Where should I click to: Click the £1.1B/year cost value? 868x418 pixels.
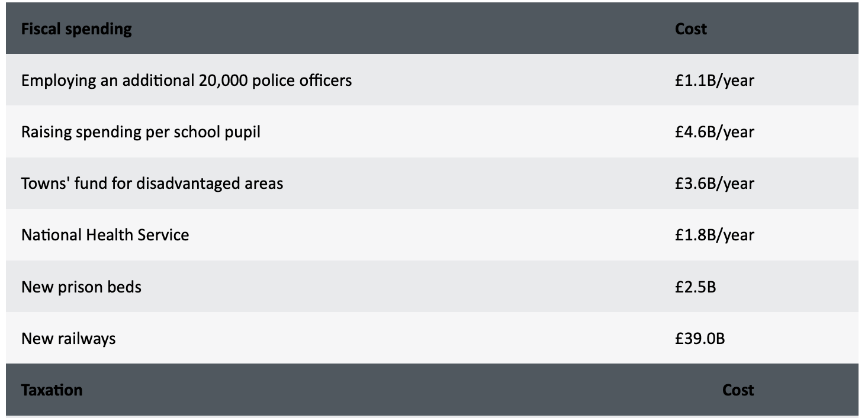tap(714, 80)
